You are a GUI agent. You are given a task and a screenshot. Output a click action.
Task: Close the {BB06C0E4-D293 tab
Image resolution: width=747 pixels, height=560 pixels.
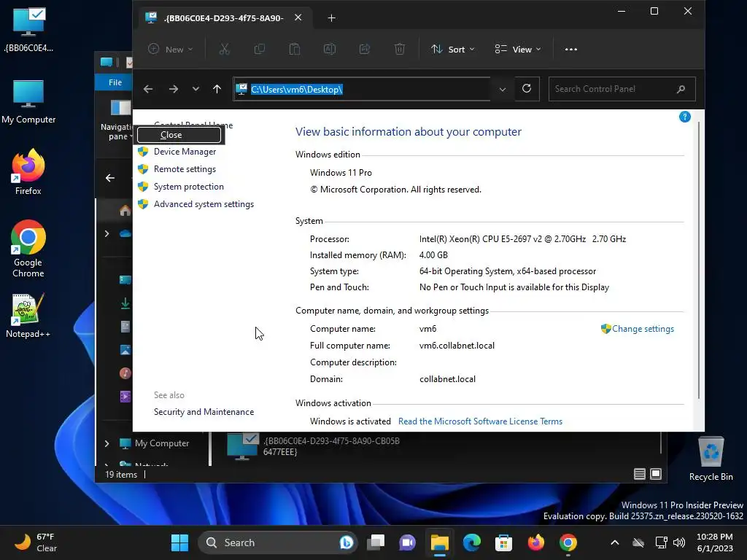(298, 17)
